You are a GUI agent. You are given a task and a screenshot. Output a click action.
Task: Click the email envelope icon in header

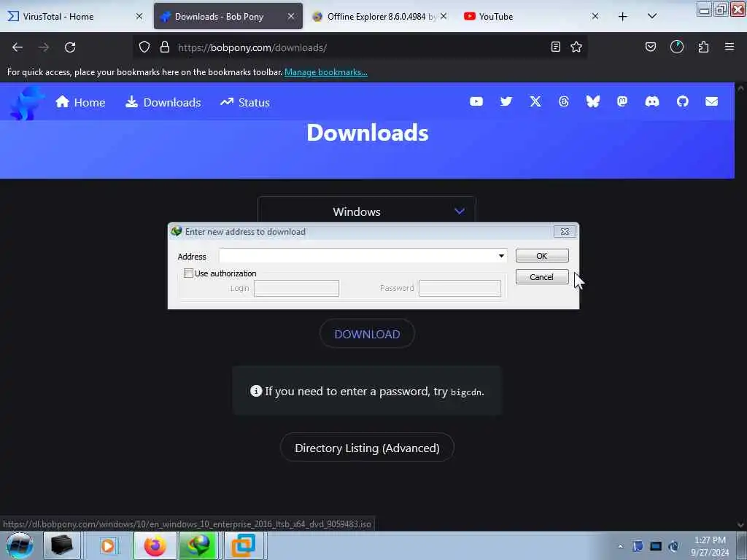click(711, 101)
